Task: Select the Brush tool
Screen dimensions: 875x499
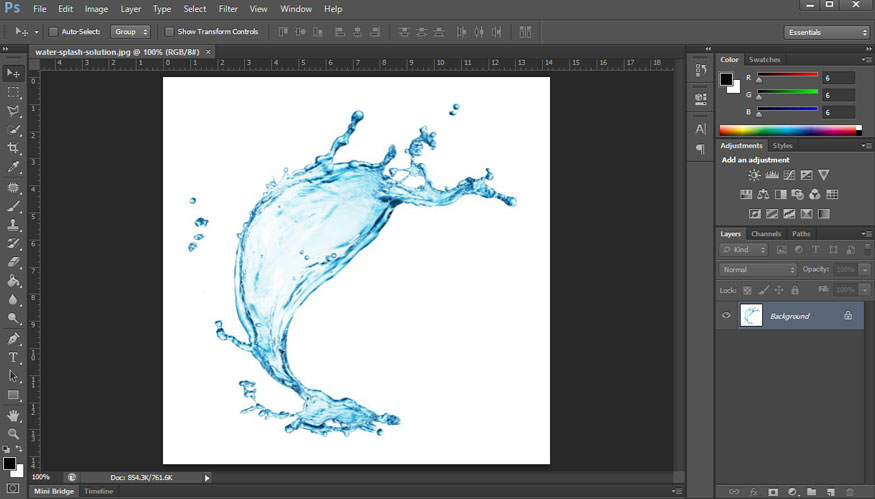Action: (13, 207)
